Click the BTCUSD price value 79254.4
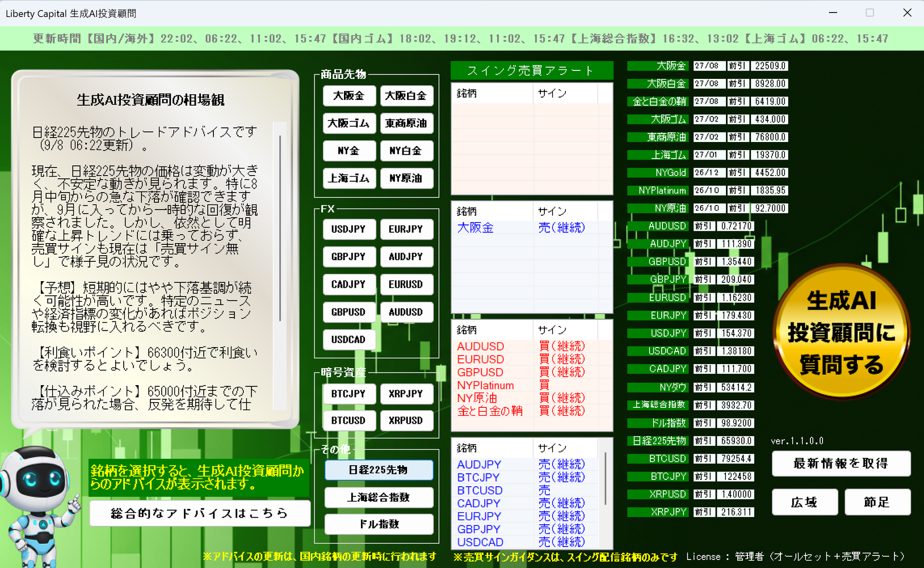 (x=736, y=458)
